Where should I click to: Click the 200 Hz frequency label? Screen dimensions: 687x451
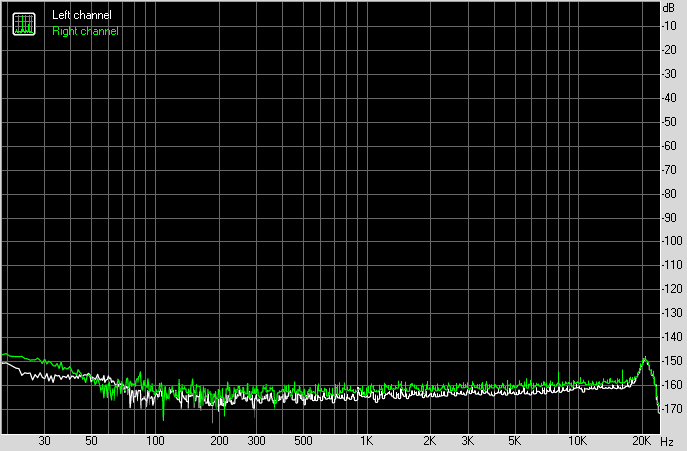(x=219, y=441)
